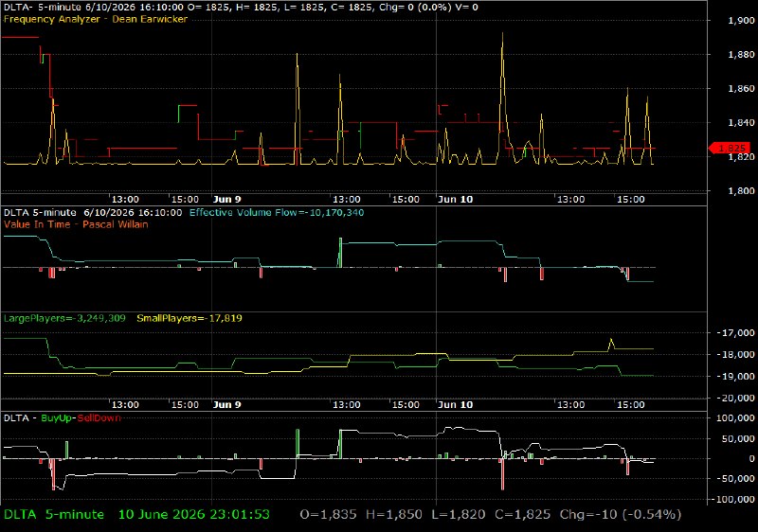This screenshot has width=758, height=532.
Task: Click the H=1,850 status bar value
Action: (x=394, y=515)
